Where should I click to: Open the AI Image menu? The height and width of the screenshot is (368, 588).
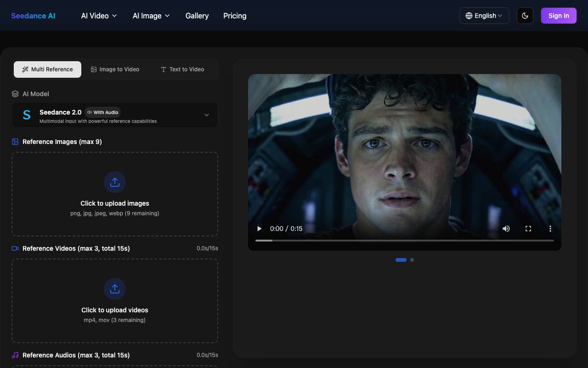pyautogui.click(x=151, y=16)
